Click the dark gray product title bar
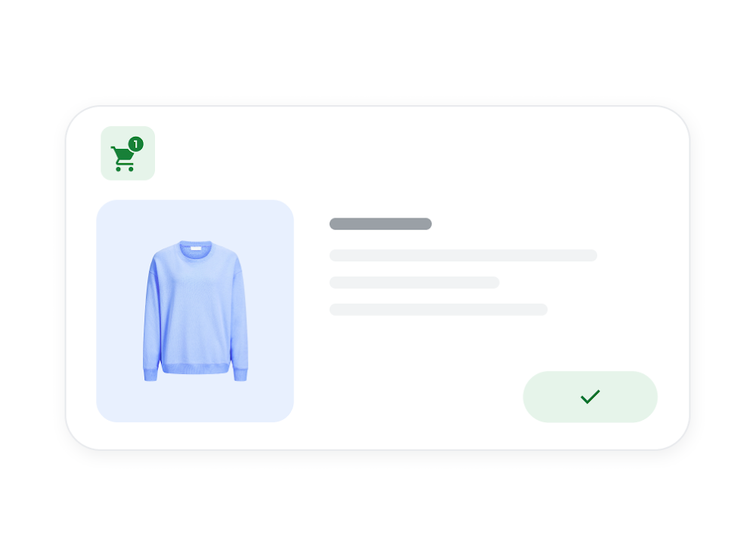Image resolution: width=756 pixels, height=550 pixels. pyautogui.click(x=380, y=224)
